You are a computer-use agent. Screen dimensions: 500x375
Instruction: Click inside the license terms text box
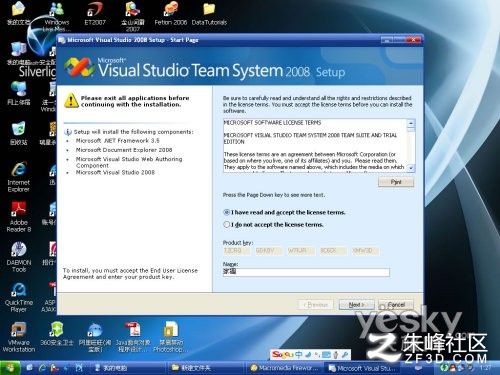point(315,145)
